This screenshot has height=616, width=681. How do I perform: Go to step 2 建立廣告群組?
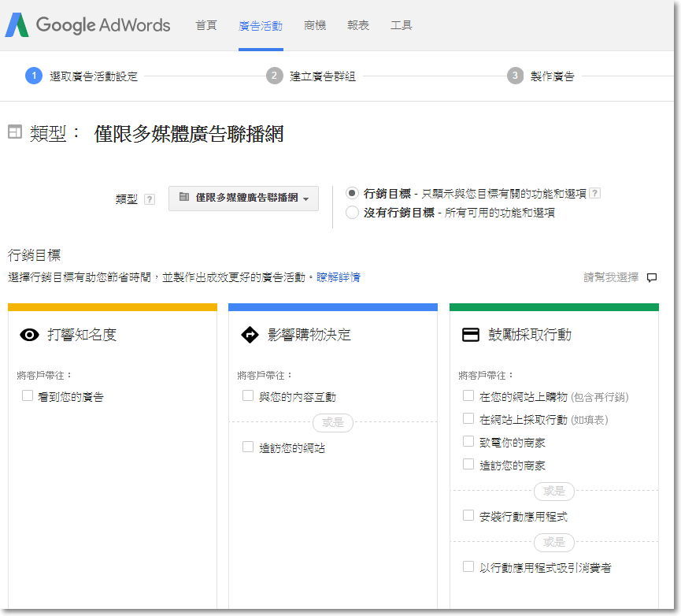[311, 76]
